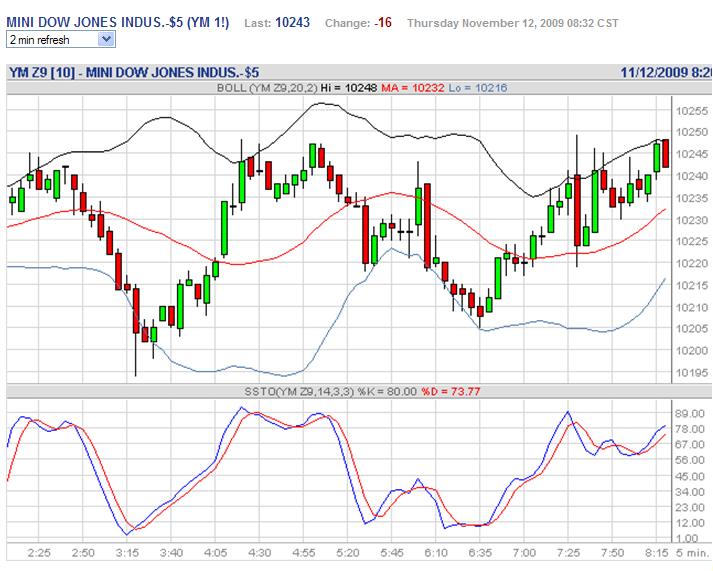Viewport: 713px width, 571px height.
Task: Click the 7:50 time axis label
Action: [x=613, y=553]
